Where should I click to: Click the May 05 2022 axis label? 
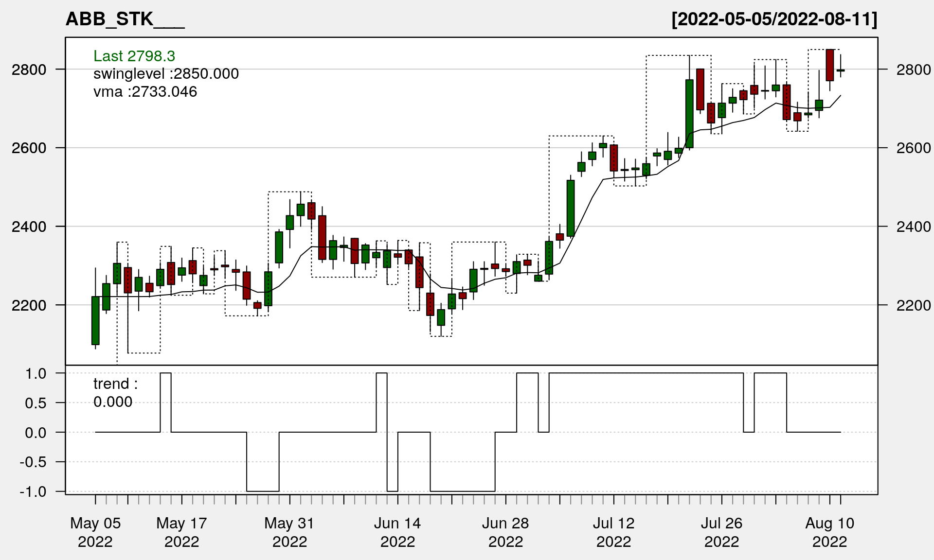pos(95,532)
